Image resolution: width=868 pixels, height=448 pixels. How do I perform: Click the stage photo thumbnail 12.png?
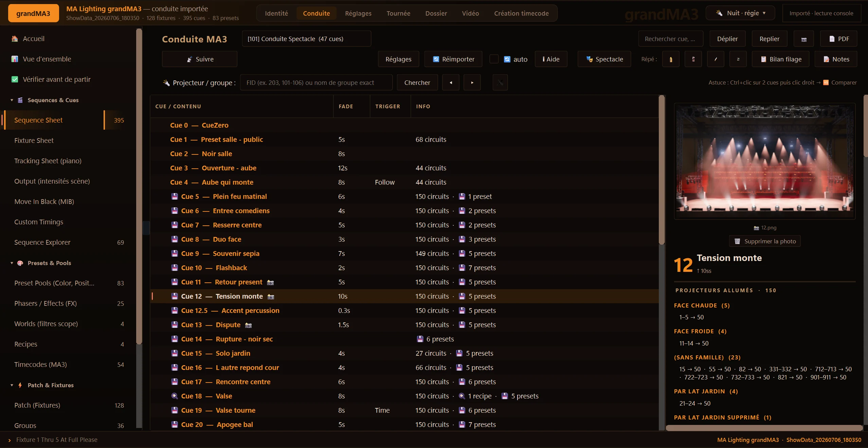click(765, 161)
